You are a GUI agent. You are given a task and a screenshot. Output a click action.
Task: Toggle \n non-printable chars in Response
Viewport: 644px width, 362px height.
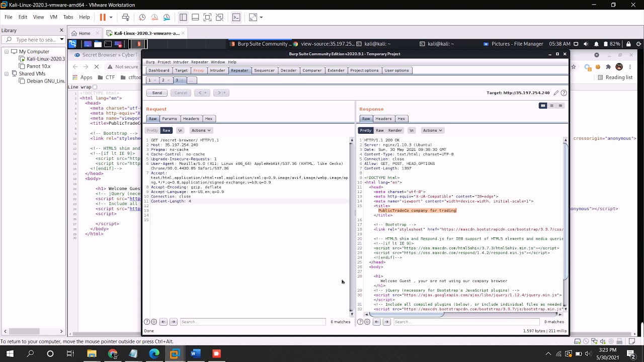pos(412,130)
